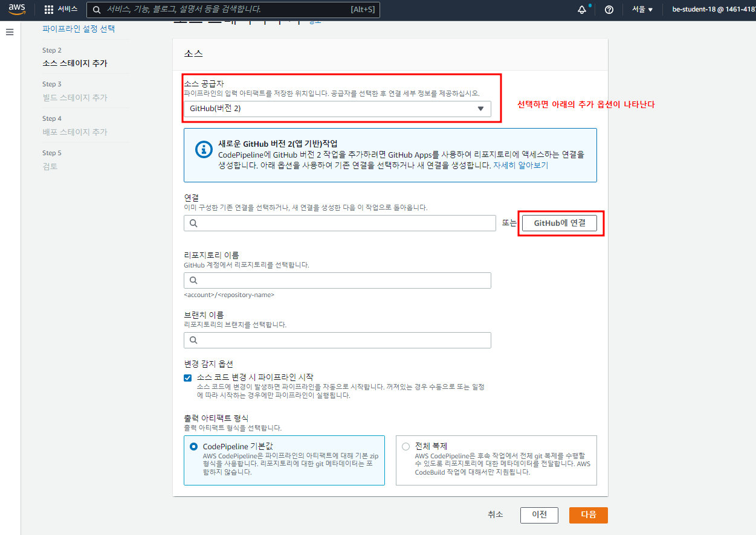
Task: Click the info icon in GitHub notice
Action: click(x=204, y=150)
